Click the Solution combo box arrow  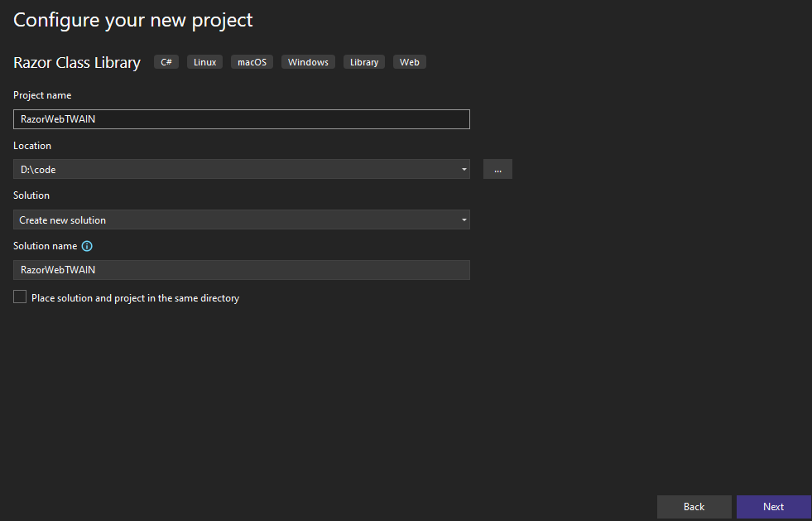464,220
